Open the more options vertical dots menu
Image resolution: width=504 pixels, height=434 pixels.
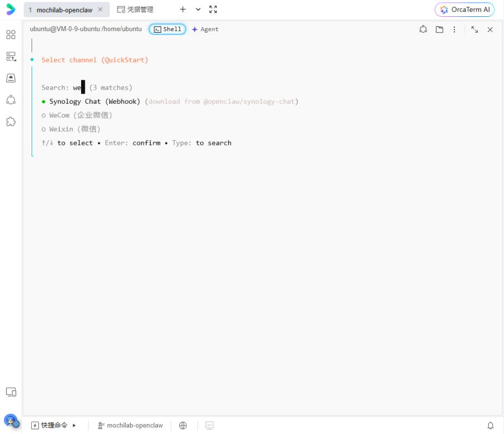[x=454, y=29]
